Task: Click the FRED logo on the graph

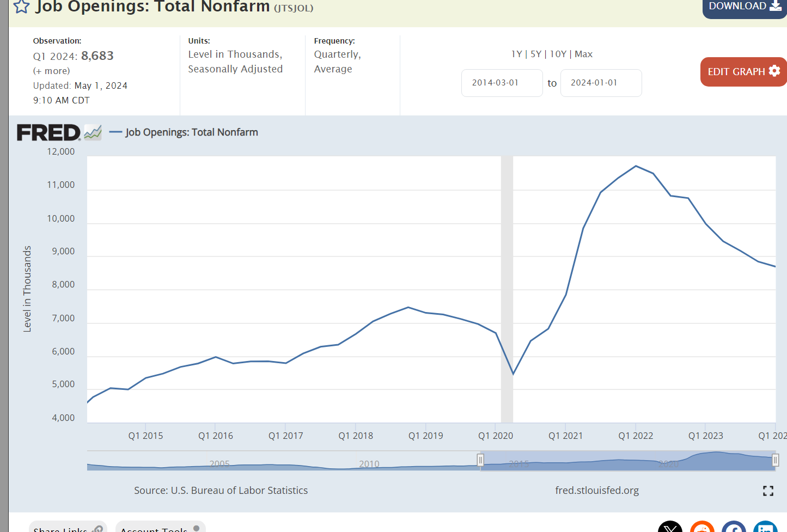Action: click(48, 132)
